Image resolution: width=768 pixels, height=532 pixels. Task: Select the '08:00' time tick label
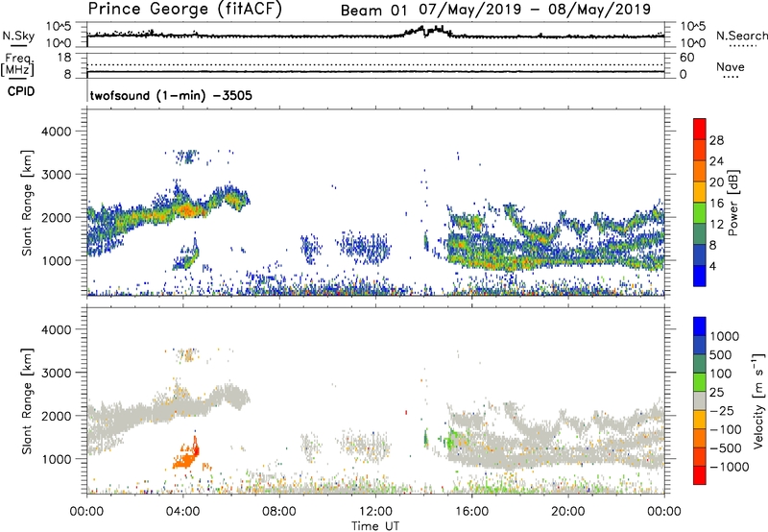(x=279, y=512)
